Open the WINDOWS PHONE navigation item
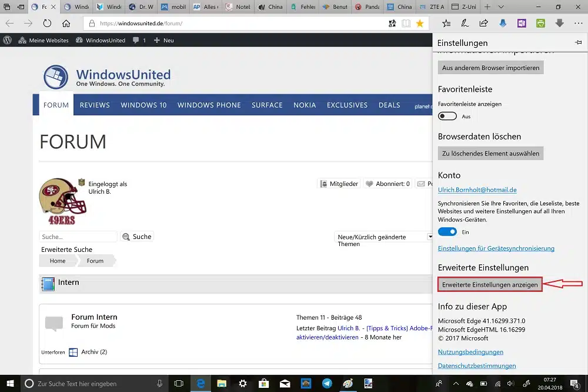This screenshot has height=392, width=588. pyautogui.click(x=209, y=105)
